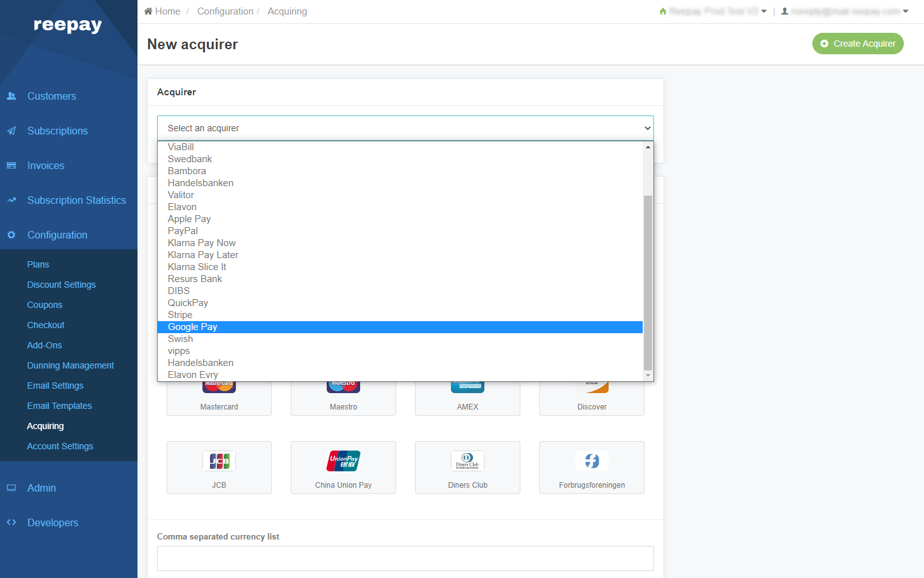
Task: Click the acquirer list scrollbar thumb
Action: coord(648,283)
